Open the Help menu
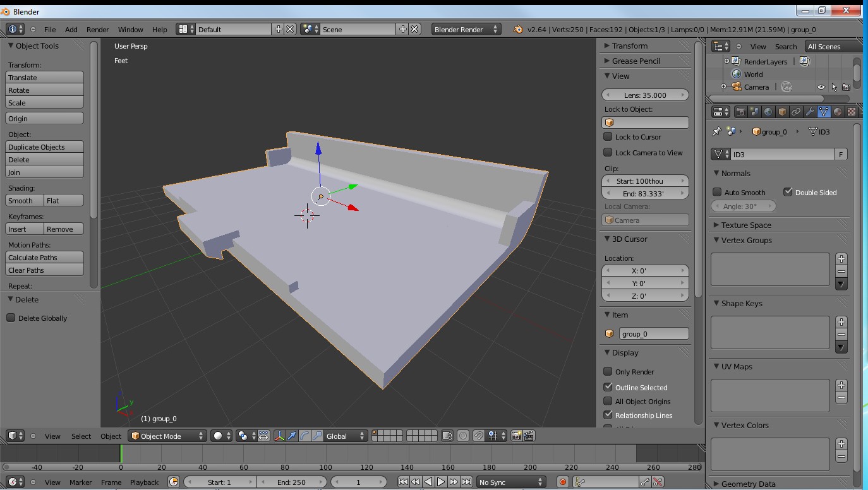Screen dimensions: 868x490 pyautogui.click(x=160, y=29)
